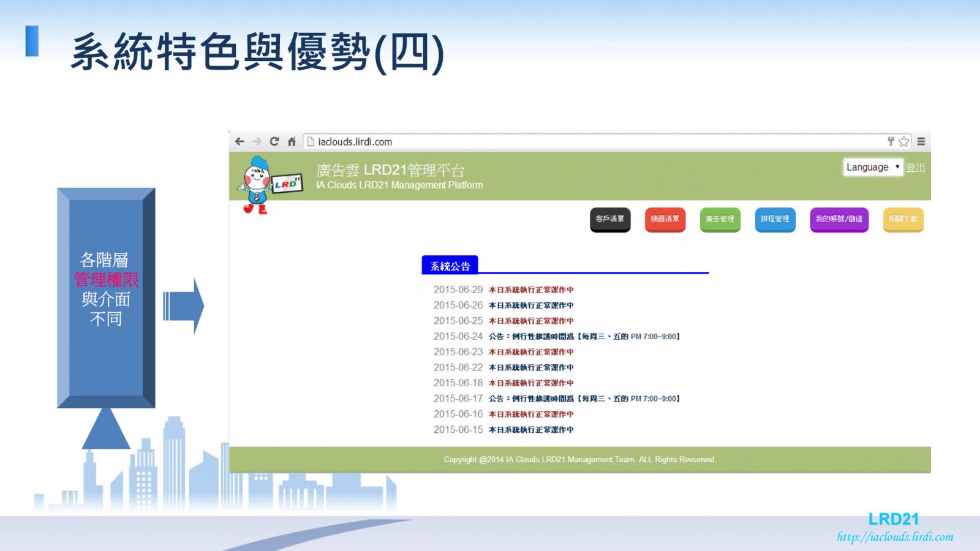Click the 登出 logout link
Screen dimensions: 980x551
point(915,168)
